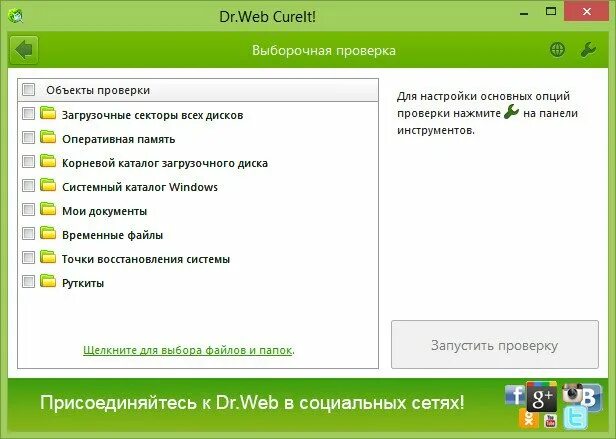Viewport: 616px width, 439px height.
Task: Open Dr.Web Odnoklassniki icon
Action: (528, 419)
